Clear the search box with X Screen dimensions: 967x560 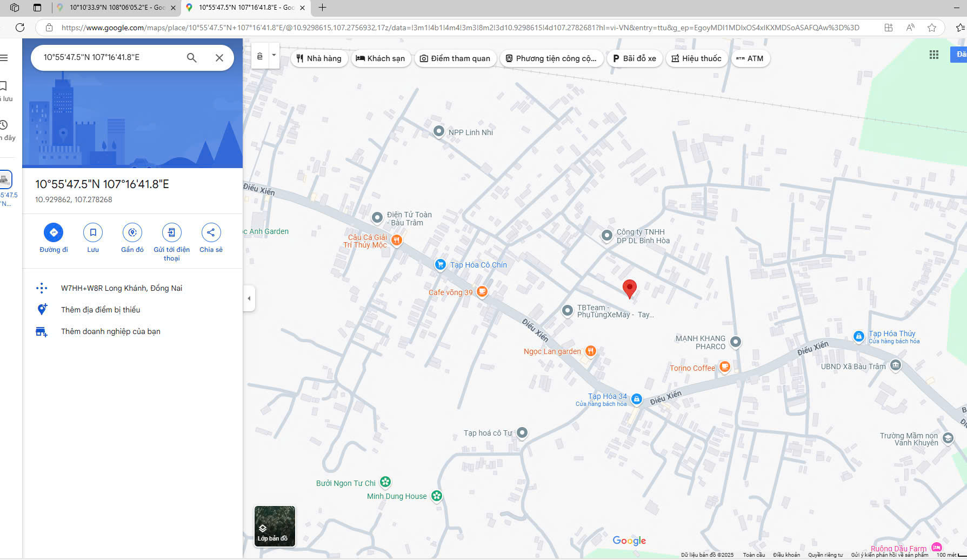tap(219, 57)
